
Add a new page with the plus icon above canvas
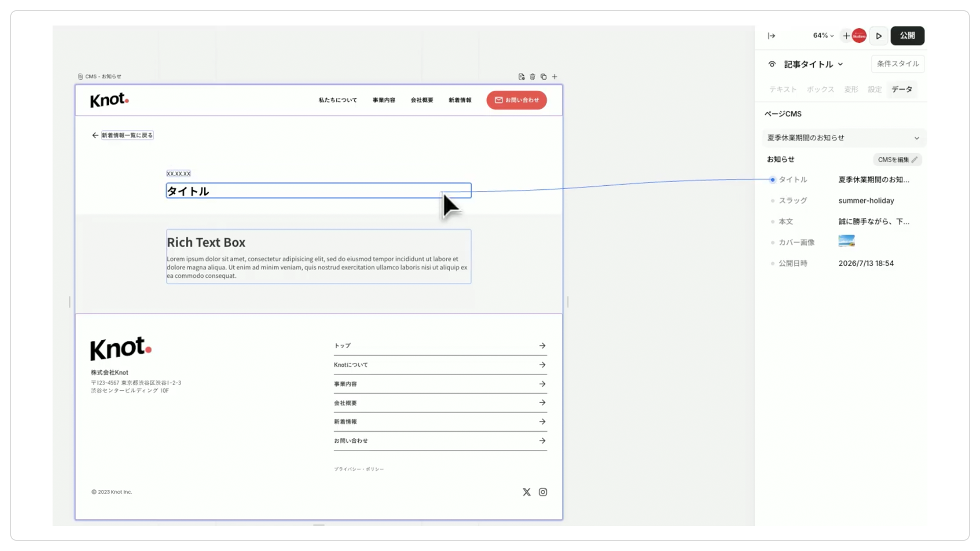[x=555, y=77]
